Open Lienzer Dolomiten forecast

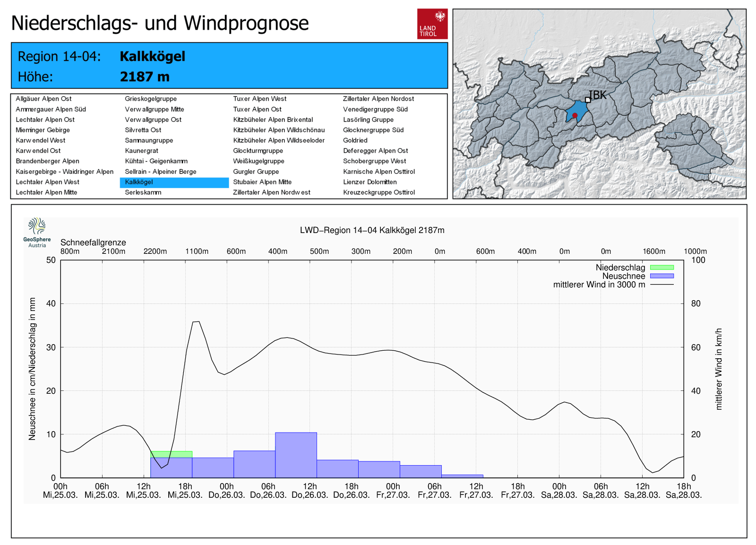pos(370,182)
